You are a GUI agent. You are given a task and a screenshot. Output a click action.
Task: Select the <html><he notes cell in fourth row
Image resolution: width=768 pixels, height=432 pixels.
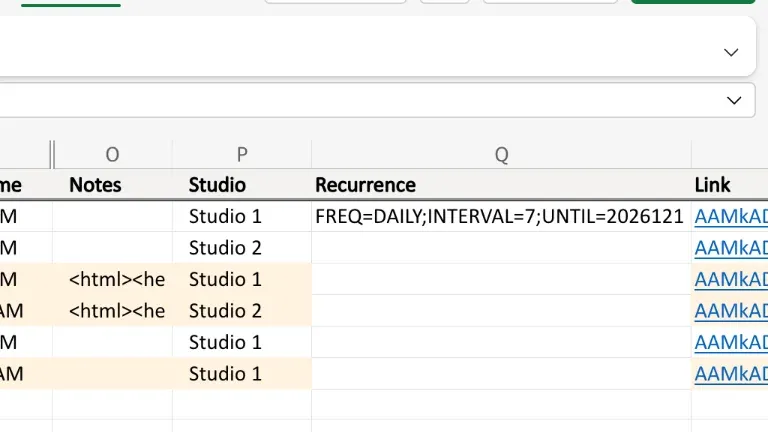tap(112, 311)
